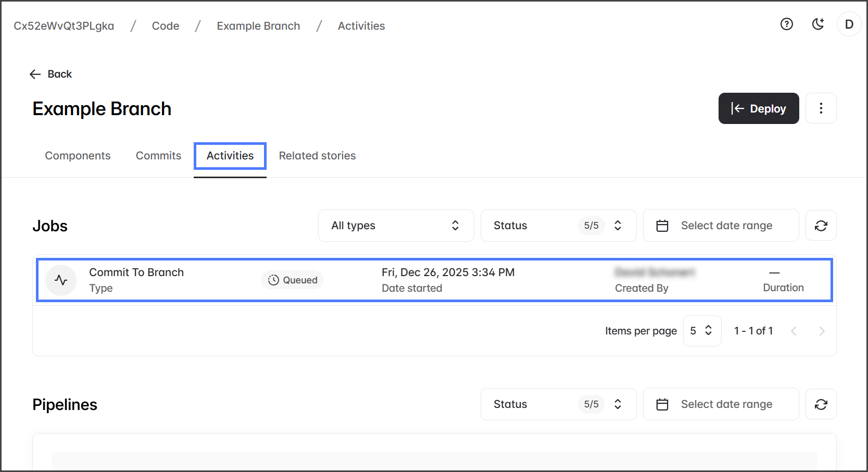This screenshot has height=472, width=868.
Task: Expand the All types job filter
Action: coord(396,226)
